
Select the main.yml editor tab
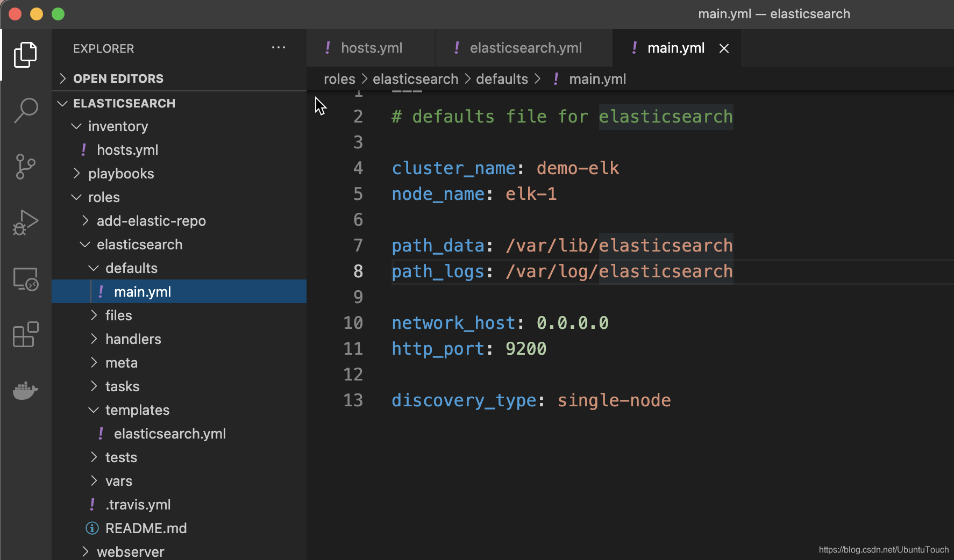[x=676, y=48]
